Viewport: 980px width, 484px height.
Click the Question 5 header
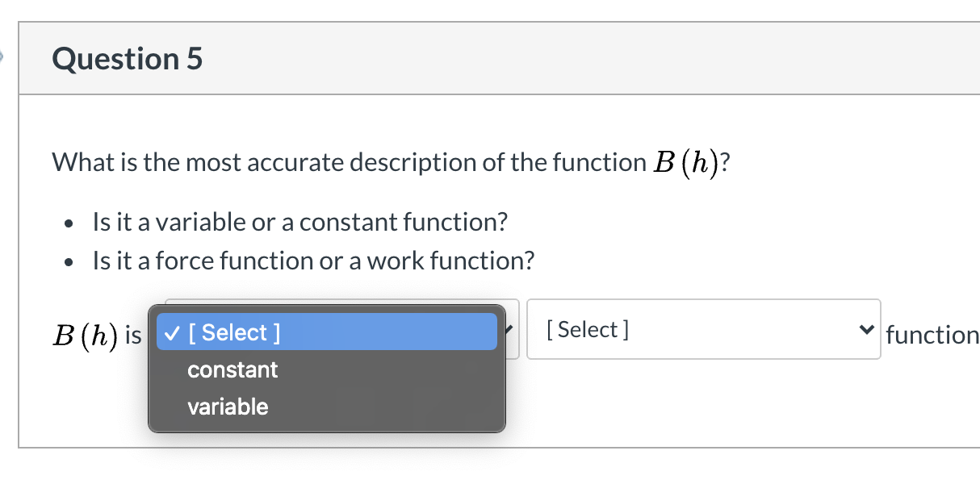[126, 59]
